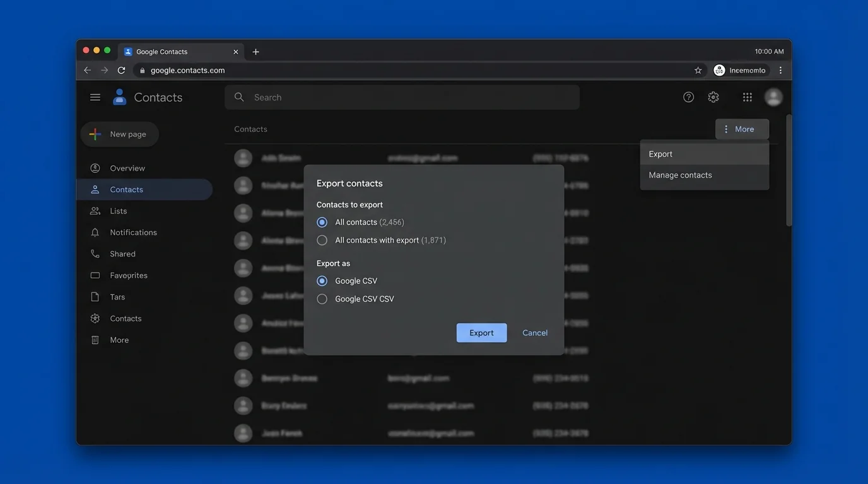868x484 pixels.
Task: Select the Google CSV CSV export format
Action: pyautogui.click(x=322, y=298)
